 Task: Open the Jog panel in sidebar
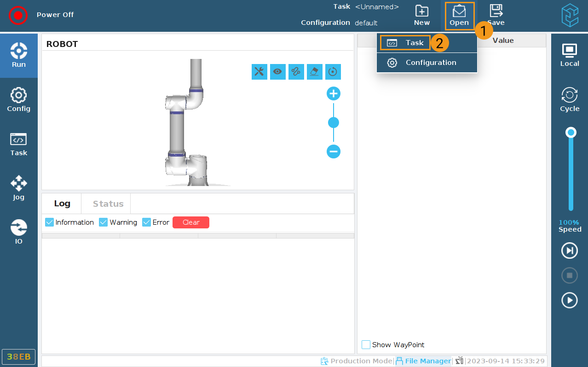click(x=19, y=187)
